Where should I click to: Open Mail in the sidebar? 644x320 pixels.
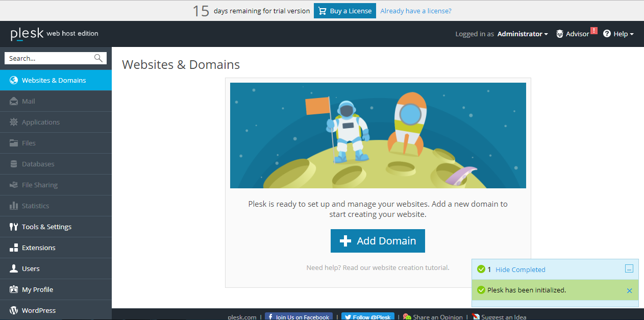pyautogui.click(x=56, y=101)
